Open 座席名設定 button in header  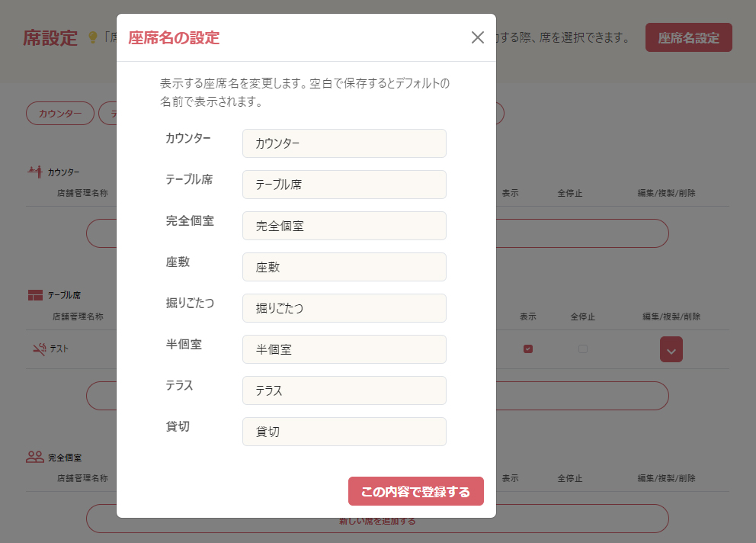coord(689,37)
